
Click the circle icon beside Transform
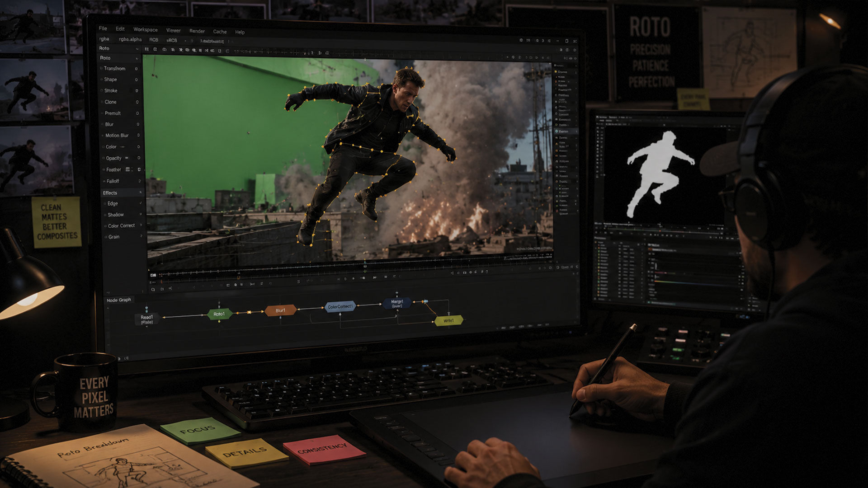point(136,69)
